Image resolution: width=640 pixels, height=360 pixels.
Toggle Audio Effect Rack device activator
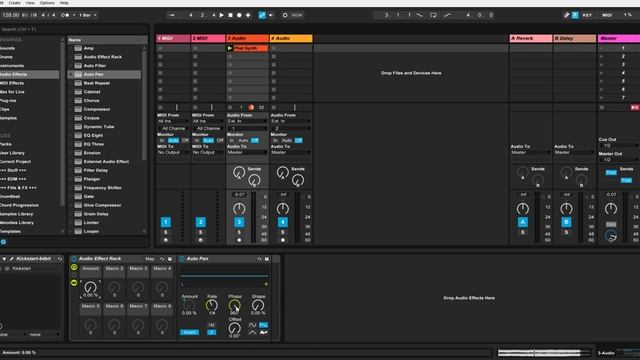[x=74, y=259]
